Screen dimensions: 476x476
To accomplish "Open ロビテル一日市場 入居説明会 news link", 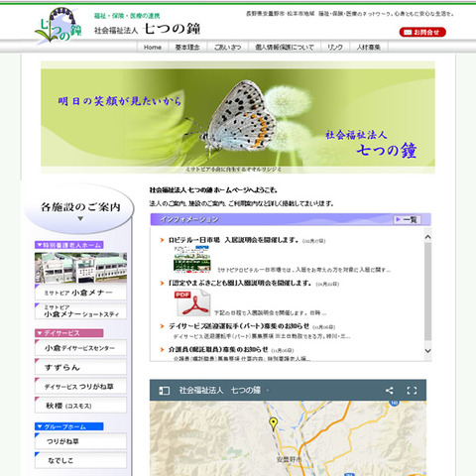I will 233,240.
